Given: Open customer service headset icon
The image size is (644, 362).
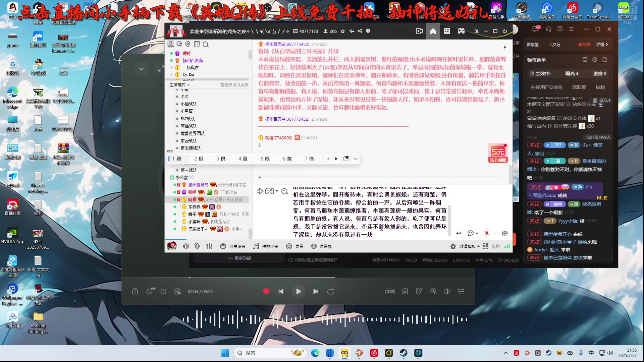Looking at the screenshot, I should click(548, 29).
